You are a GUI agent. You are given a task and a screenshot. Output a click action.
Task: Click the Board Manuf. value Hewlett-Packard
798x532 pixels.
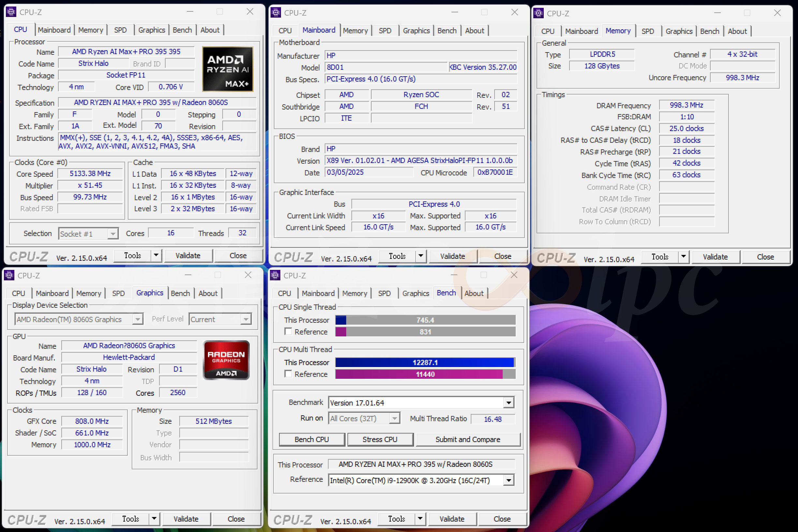129,357
